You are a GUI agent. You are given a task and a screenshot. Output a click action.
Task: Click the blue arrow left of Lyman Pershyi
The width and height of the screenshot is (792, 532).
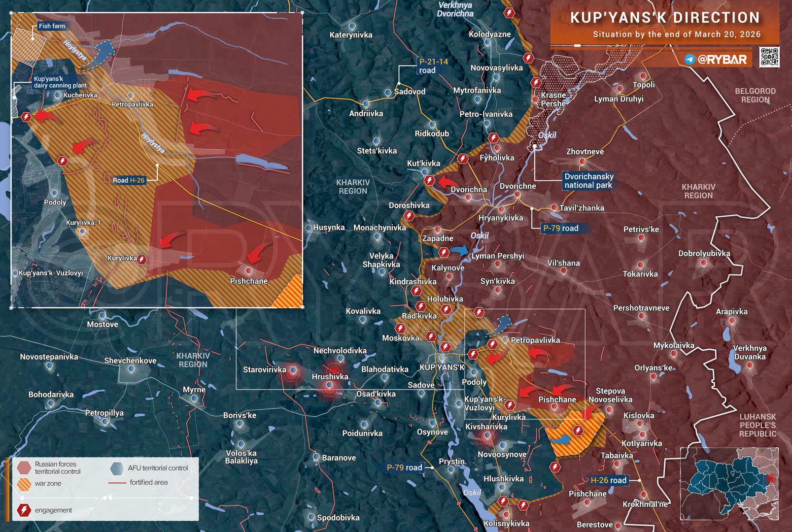coord(459,251)
